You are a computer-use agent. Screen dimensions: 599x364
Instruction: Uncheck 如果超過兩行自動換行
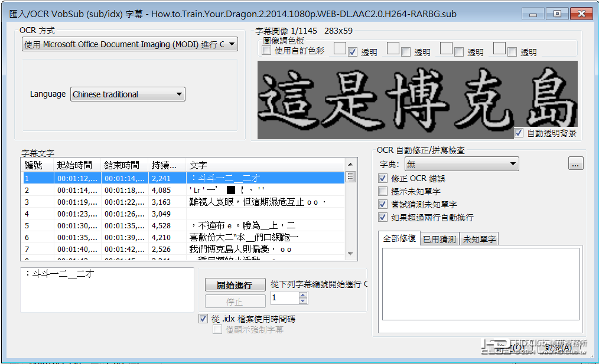point(383,216)
